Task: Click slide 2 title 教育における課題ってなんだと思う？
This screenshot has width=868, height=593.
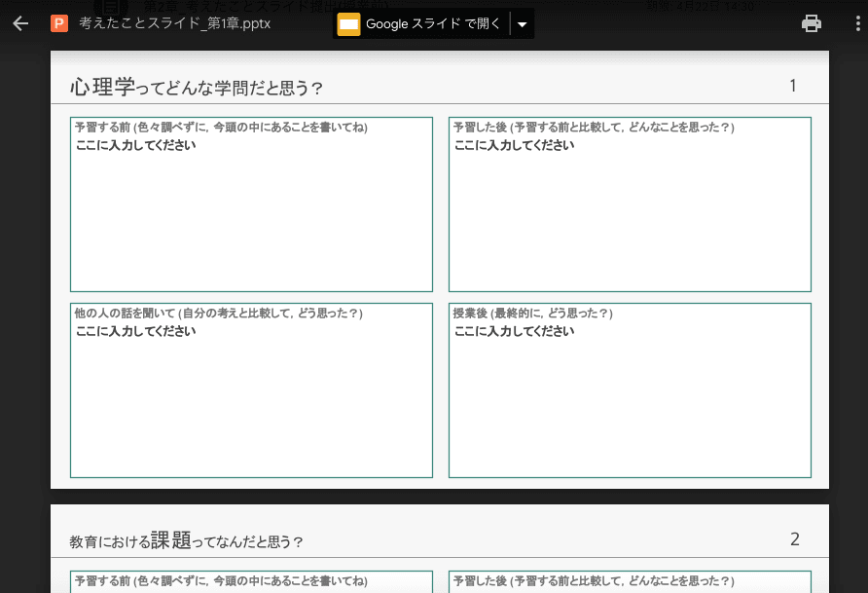Action: click(187, 540)
